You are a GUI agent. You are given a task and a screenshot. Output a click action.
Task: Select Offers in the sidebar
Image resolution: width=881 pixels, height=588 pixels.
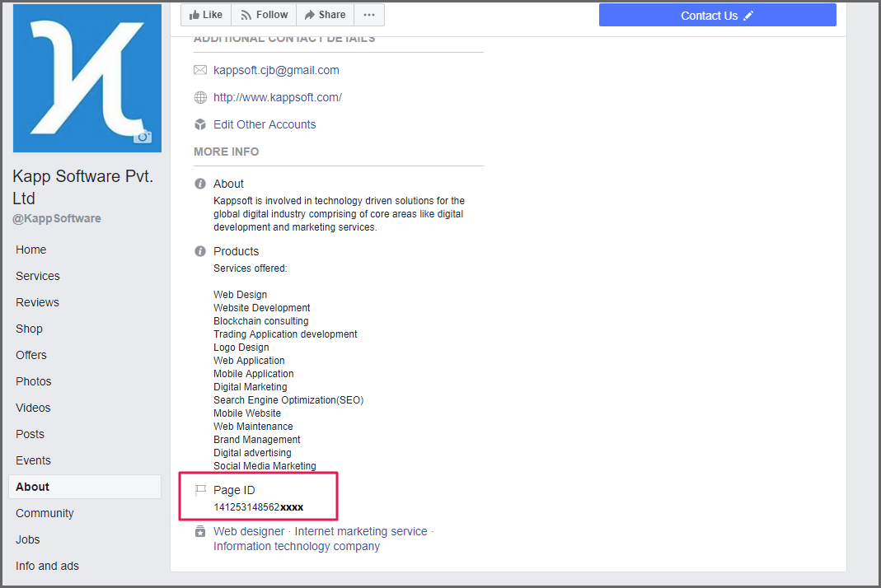(x=30, y=355)
